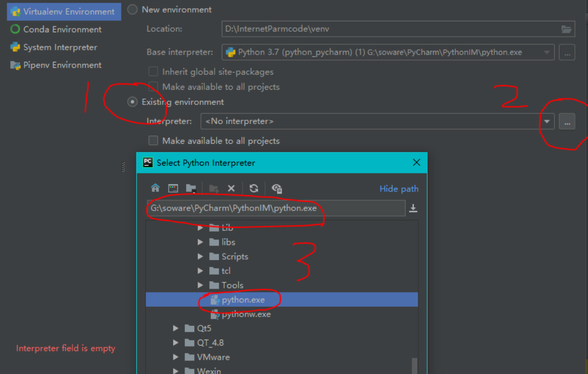Image resolution: width=588 pixels, height=374 pixels.
Task: Select the Existing environment radio button
Action: click(x=132, y=102)
